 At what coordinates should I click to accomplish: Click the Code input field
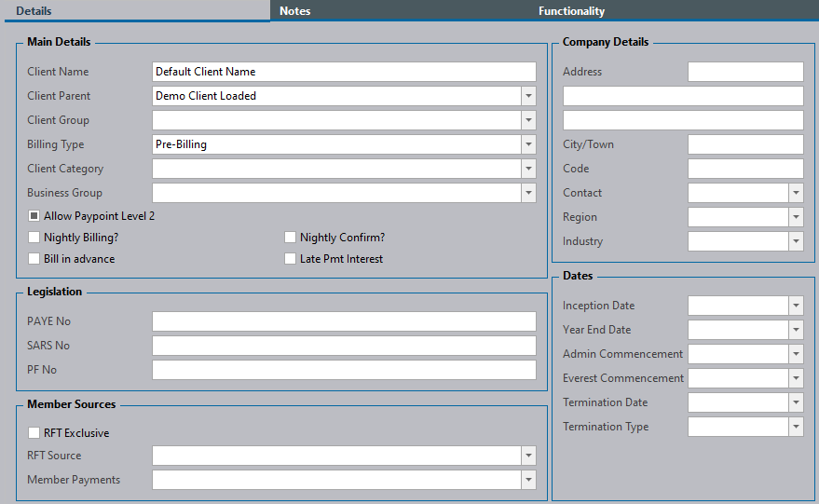point(745,169)
